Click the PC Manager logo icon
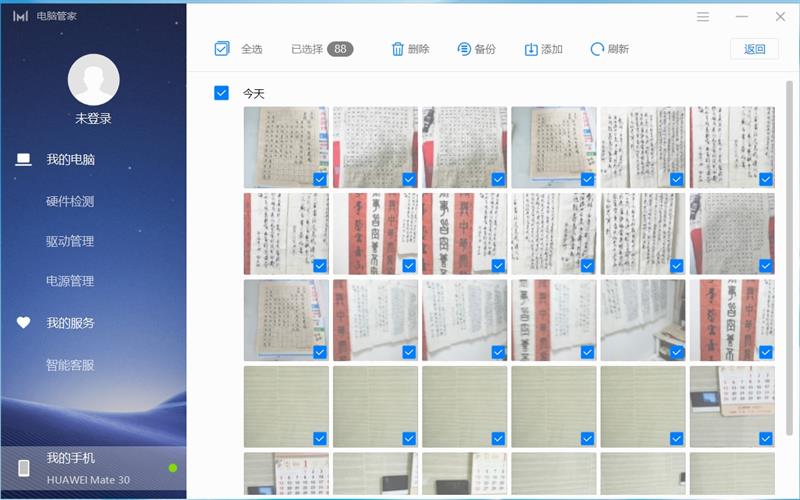The image size is (800, 500). 20,16
